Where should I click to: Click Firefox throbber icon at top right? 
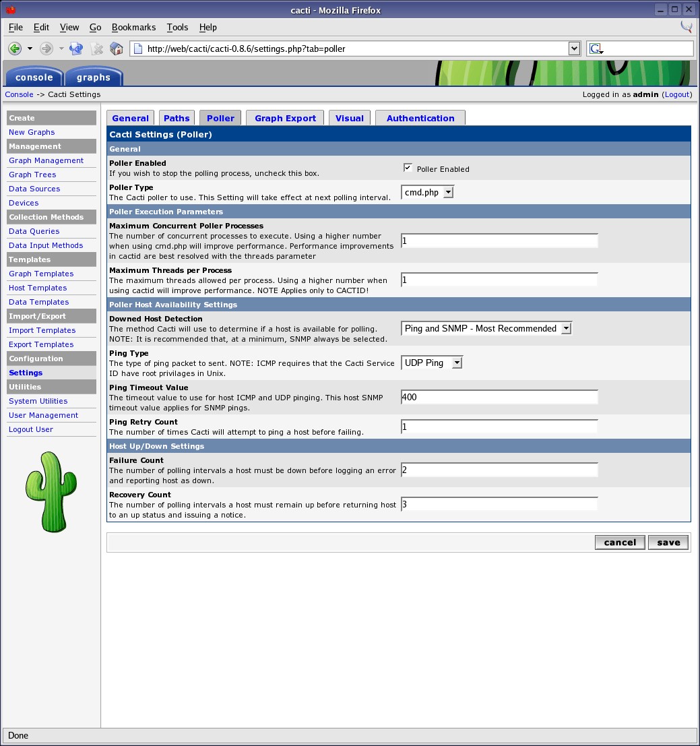687,27
